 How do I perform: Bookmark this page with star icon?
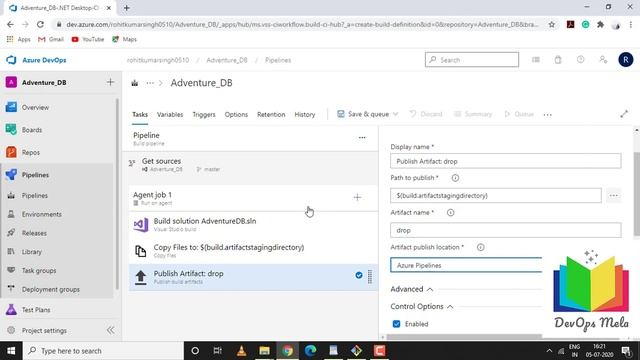[552, 24]
